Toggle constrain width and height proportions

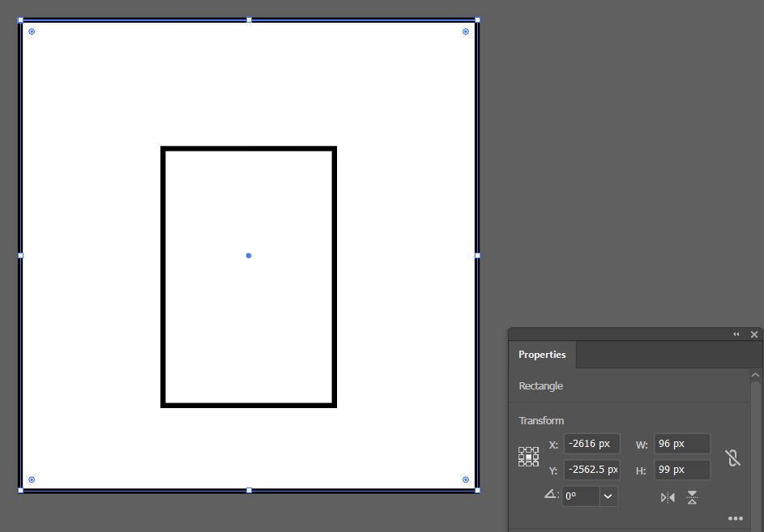732,458
